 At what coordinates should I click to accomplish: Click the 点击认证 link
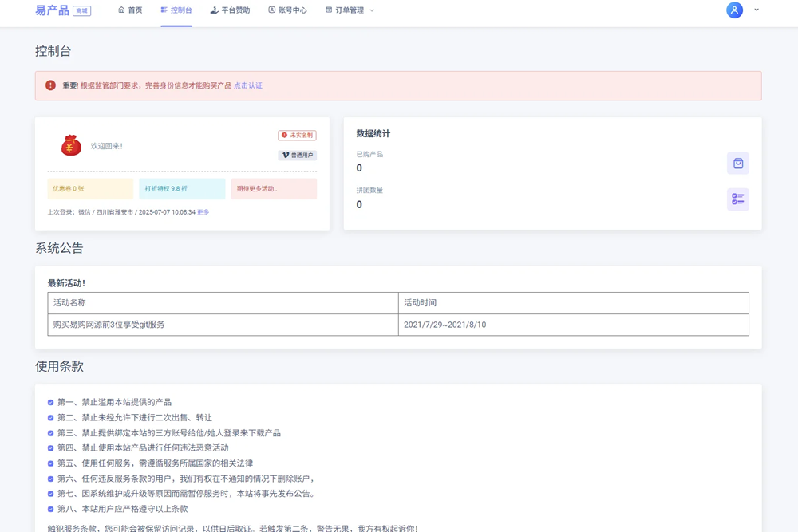(x=248, y=85)
